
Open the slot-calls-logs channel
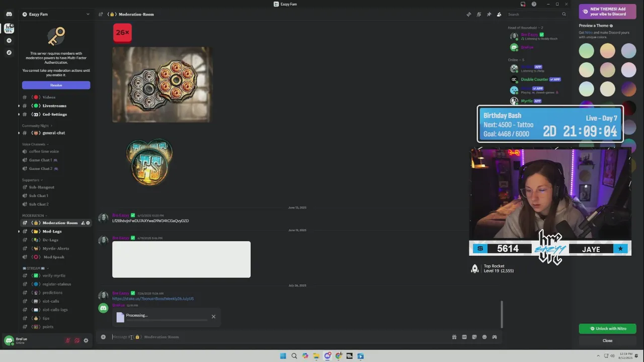(x=55, y=310)
